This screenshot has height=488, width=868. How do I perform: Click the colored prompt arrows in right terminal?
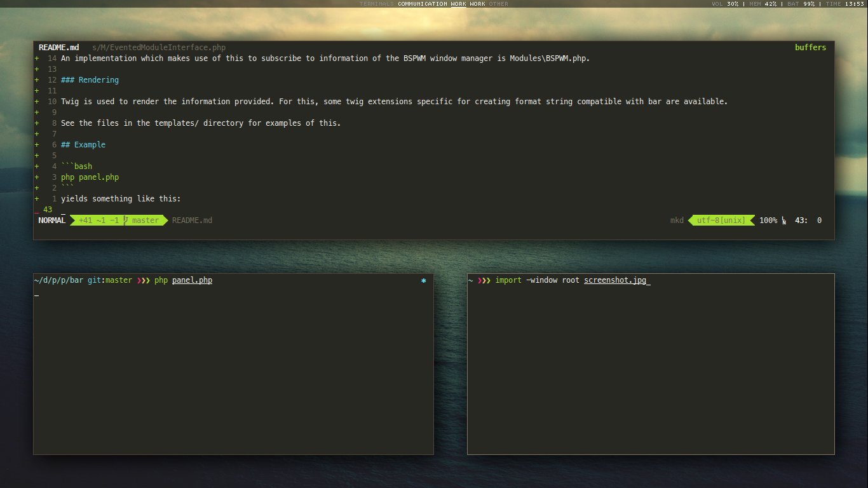click(x=484, y=280)
